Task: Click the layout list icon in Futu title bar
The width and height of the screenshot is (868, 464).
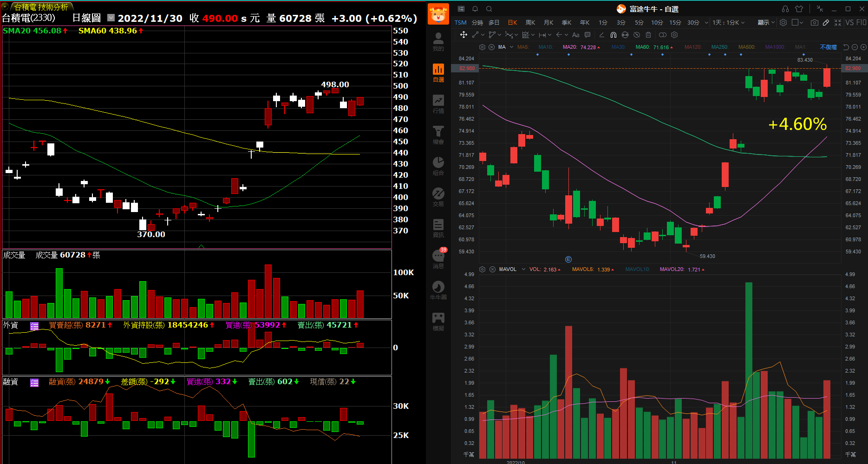Action: coord(461,9)
